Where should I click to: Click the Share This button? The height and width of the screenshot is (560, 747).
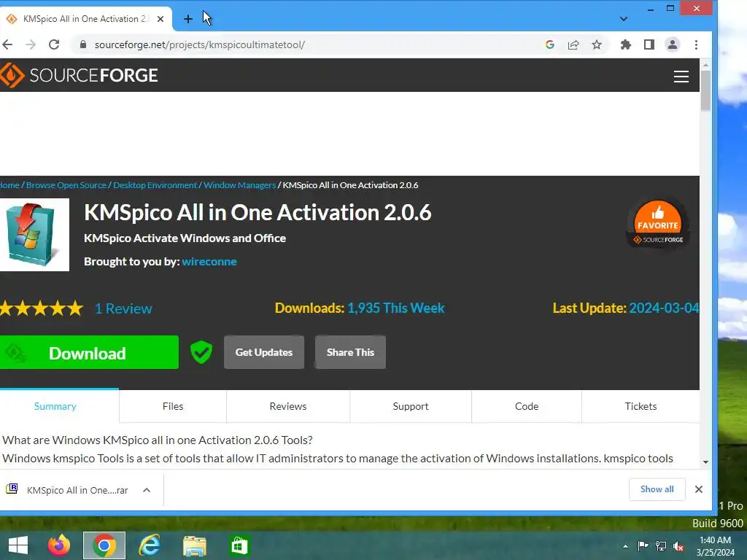[350, 352]
